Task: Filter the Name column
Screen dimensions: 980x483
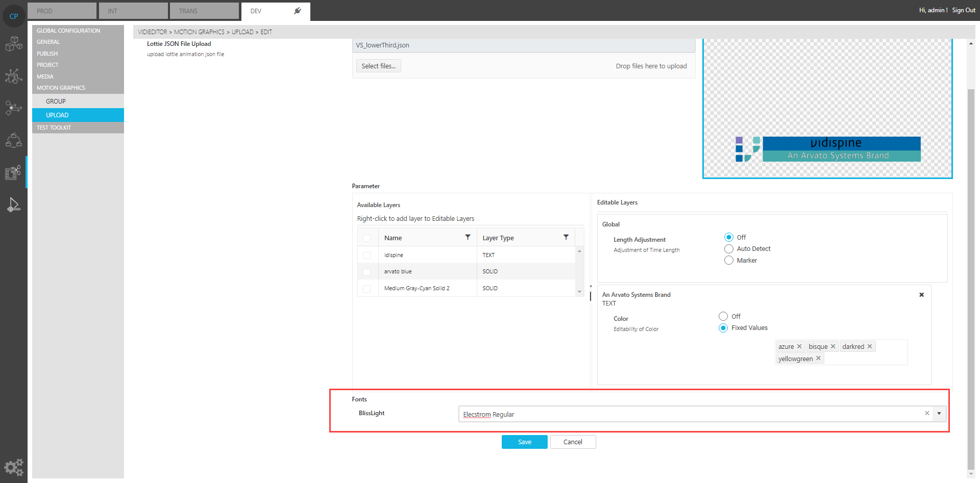Action: pyautogui.click(x=468, y=238)
